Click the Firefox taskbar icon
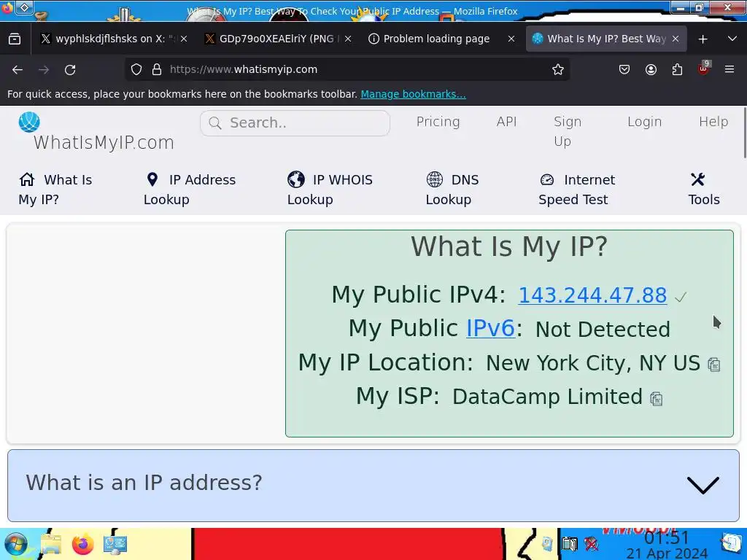The image size is (747, 560). coord(82,544)
